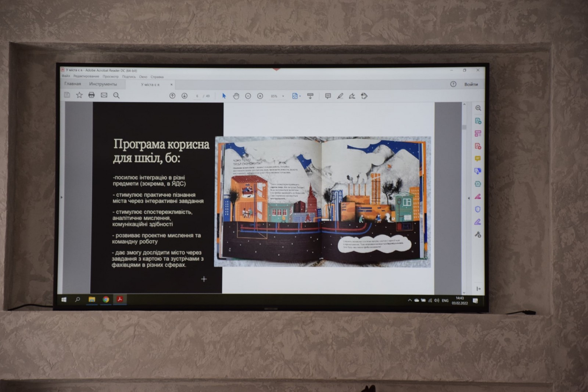This screenshot has width=588, height=392.
Task: Expand the fit page options dropdown arrow
Action: tap(300, 96)
